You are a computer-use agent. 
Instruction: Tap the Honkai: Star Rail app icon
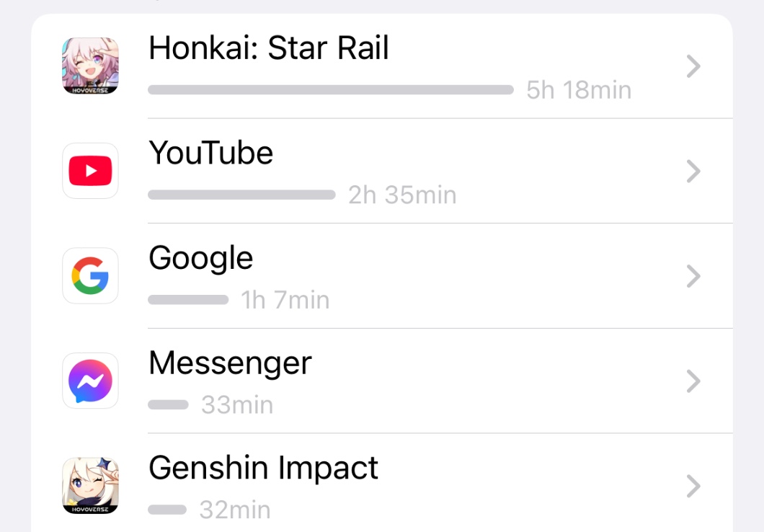[90, 66]
